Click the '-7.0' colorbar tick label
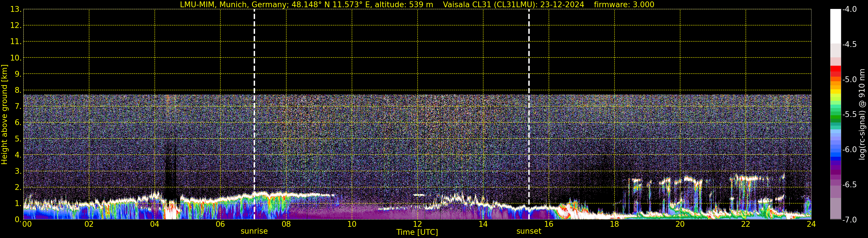 click(849, 220)
